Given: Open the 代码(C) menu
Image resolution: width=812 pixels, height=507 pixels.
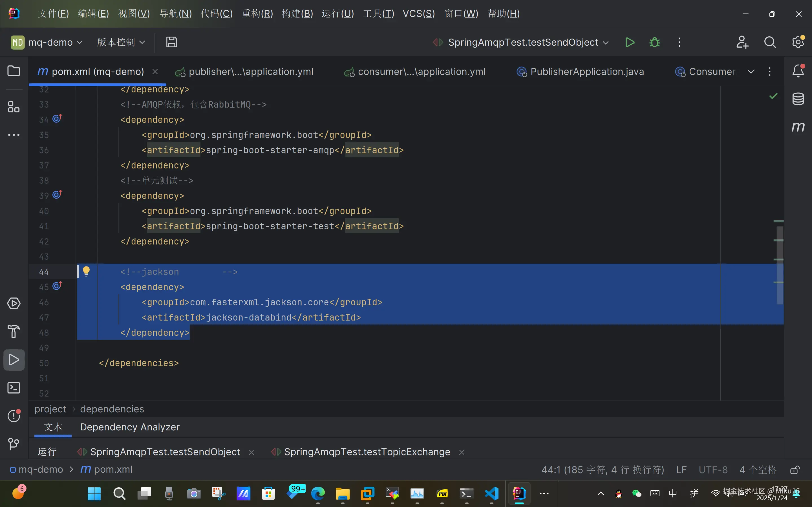Looking at the screenshot, I should coord(217,14).
